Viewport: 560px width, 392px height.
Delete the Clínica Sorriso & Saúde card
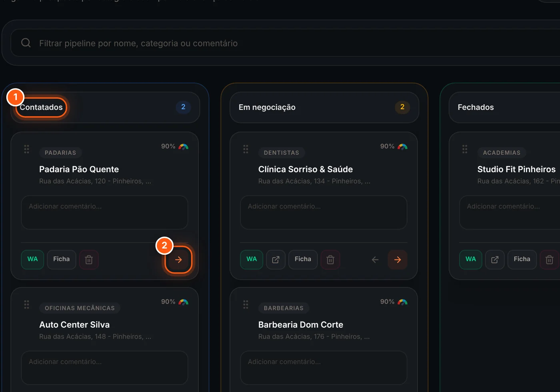tap(330, 260)
